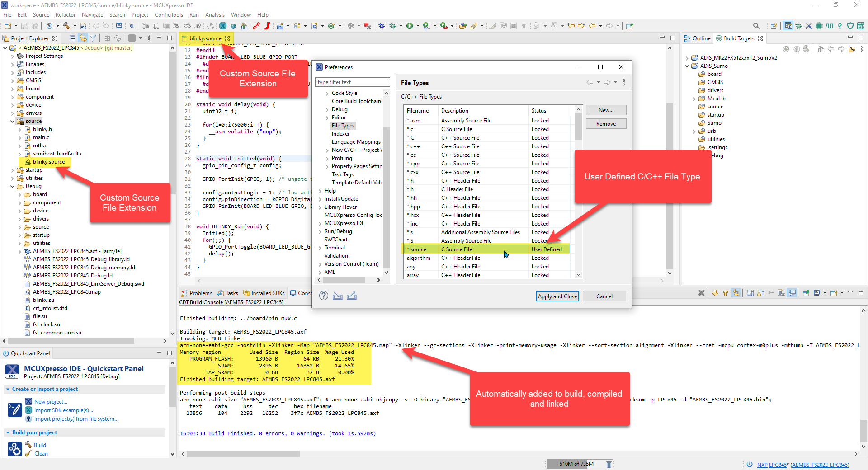Collapse the source folder tree node
The height and width of the screenshot is (470, 868).
pyautogui.click(x=12, y=121)
